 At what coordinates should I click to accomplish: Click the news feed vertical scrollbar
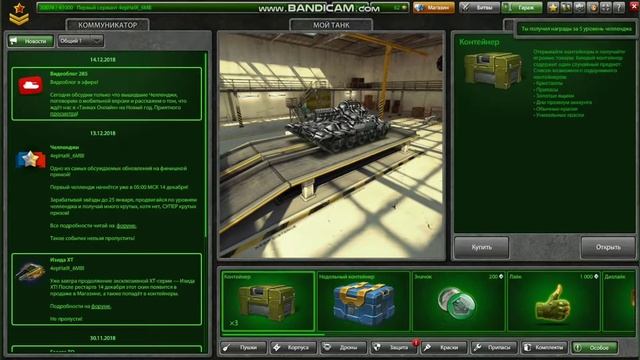[x=206, y=145]
